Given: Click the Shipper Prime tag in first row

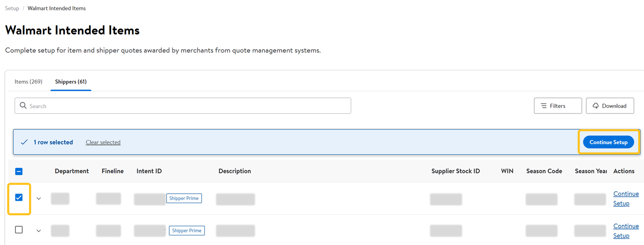Looking at the screenshot, I should point(184,198).
